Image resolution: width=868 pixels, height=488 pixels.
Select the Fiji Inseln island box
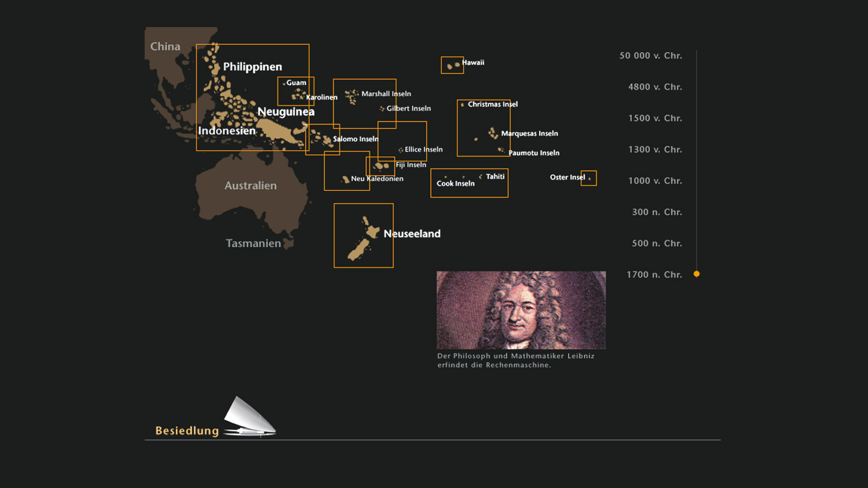pos(380,166)
